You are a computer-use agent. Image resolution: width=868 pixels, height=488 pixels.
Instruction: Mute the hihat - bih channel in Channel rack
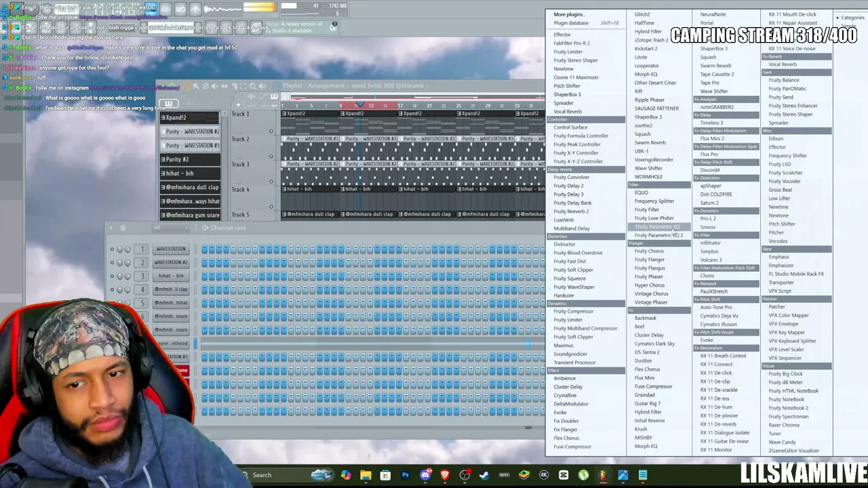(112, 276)
